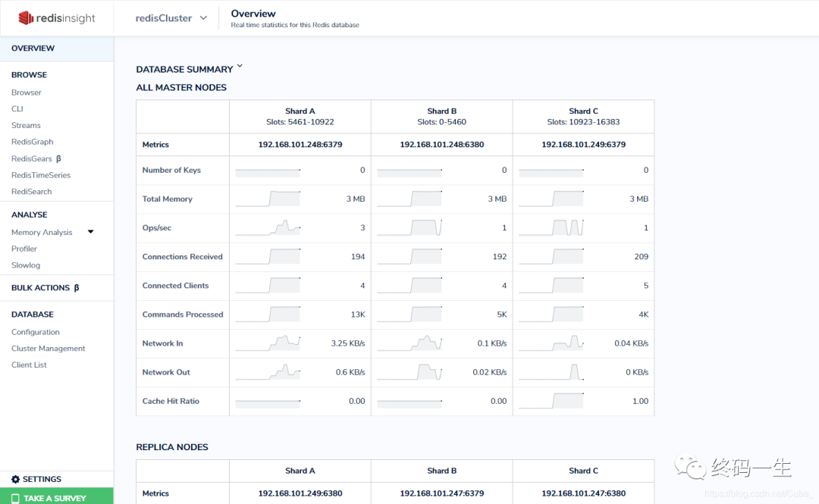Open RedisGears beta page

(36, 158)
